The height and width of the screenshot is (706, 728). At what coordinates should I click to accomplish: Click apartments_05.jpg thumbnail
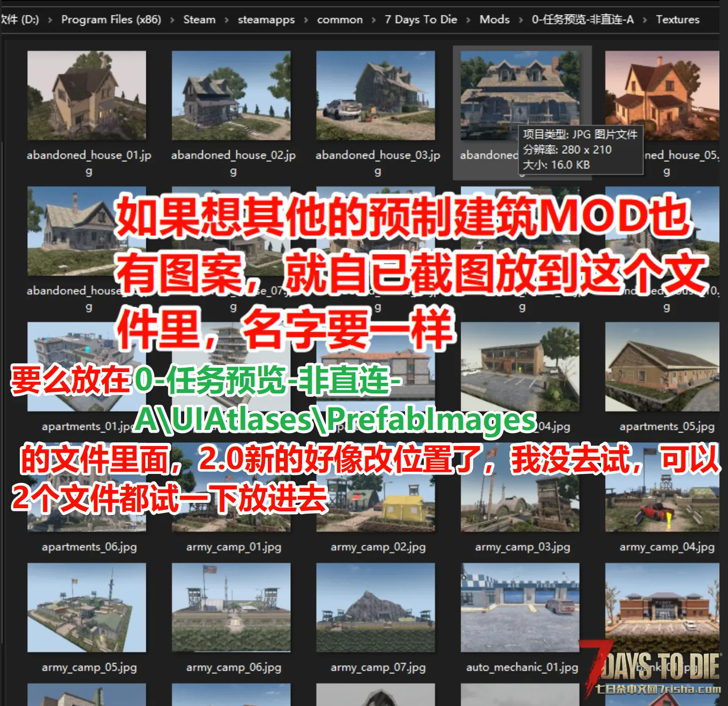pos(662,367)
